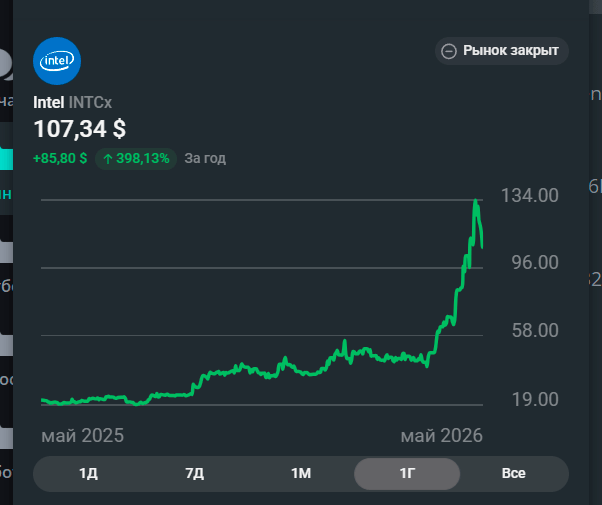
Task: Click the Intel logo icon
Action: 57,61
